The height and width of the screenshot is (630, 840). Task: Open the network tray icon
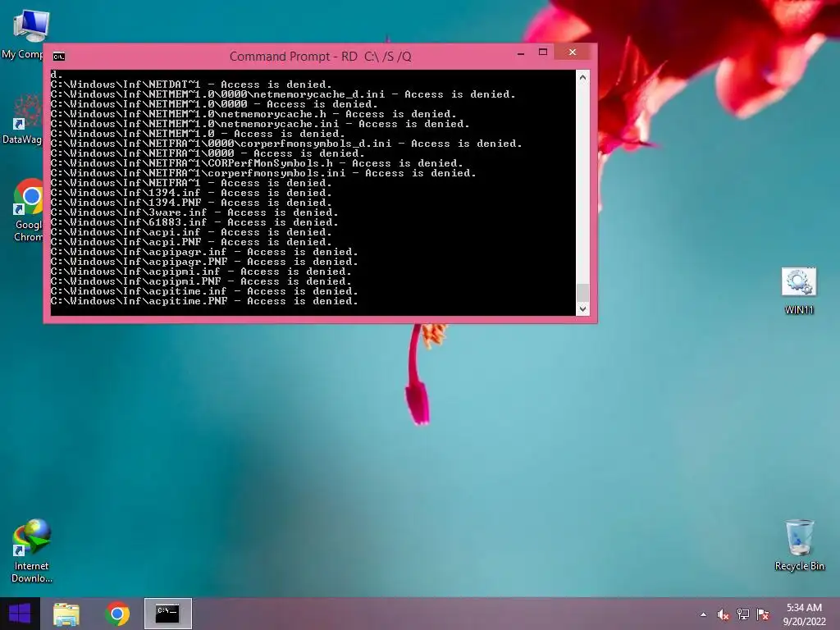coord(743,614)
